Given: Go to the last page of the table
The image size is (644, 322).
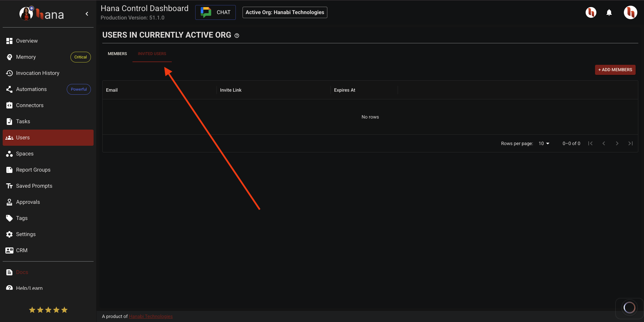Looking at the screenshot, I should [x=631, y=143].
